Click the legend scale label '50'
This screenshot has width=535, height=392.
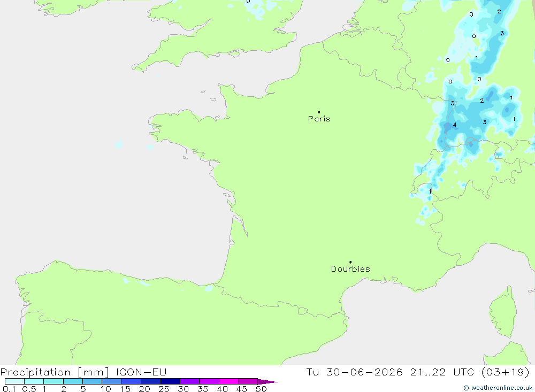tap(261, 389)
